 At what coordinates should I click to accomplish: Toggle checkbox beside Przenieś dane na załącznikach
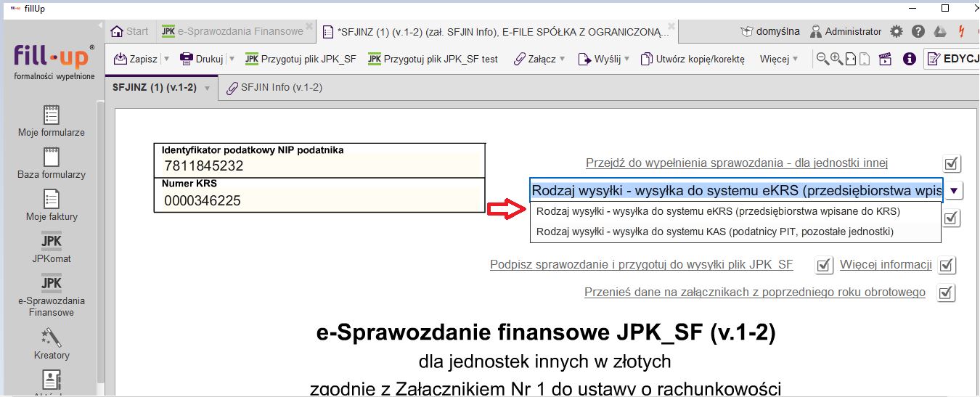tap(946, 293)
